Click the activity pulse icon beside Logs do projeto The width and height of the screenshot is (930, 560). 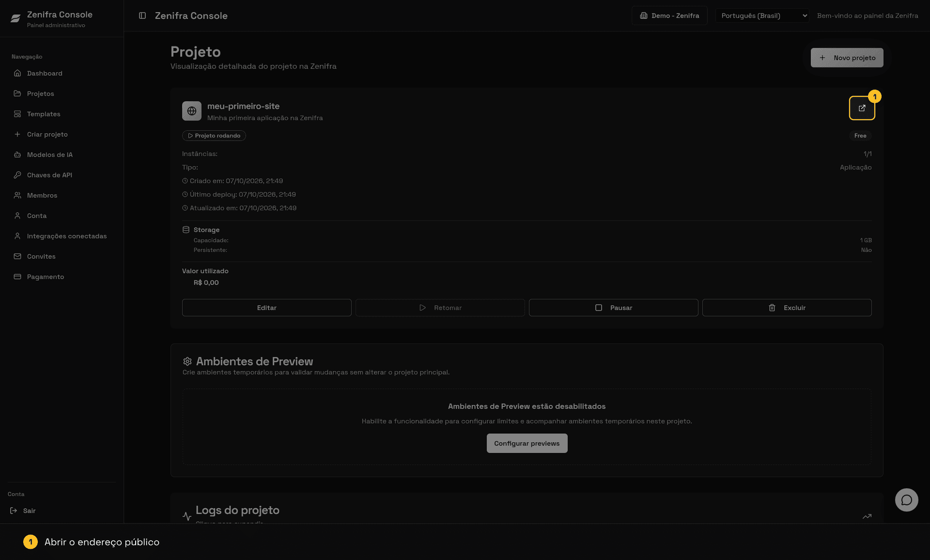[x=187, y=516]
